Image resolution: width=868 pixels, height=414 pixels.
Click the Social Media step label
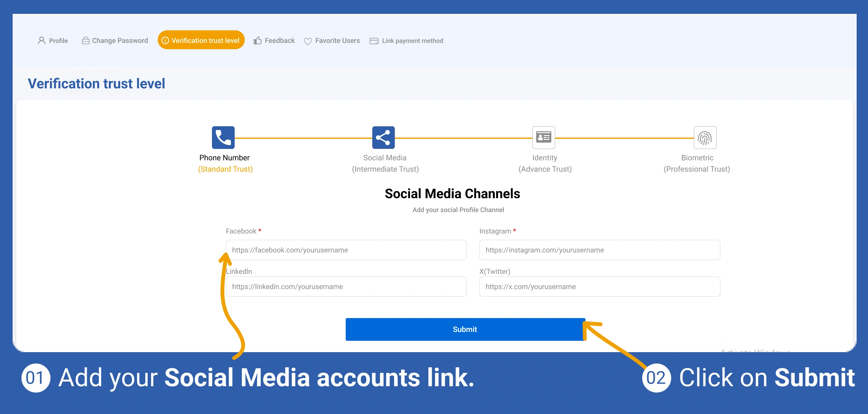[384, 158]
